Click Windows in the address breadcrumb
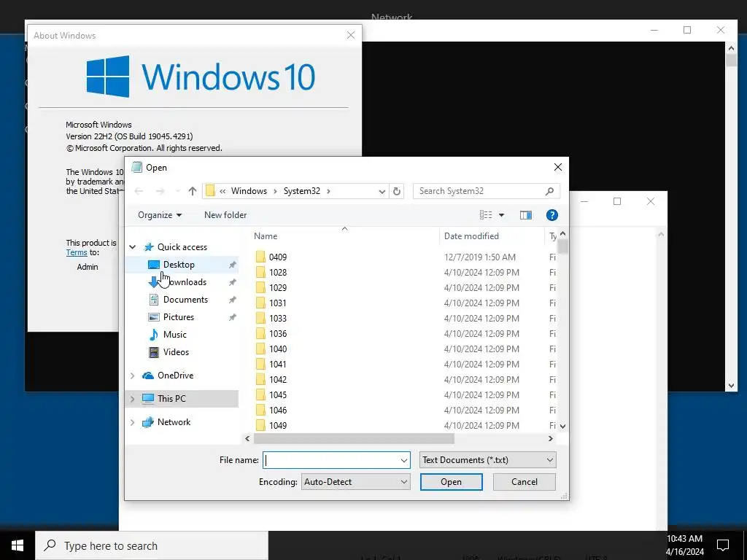 point(249,191)
